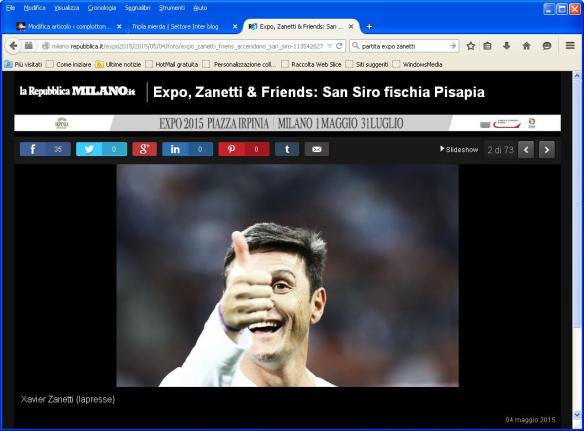Open File menu
This screenshot has height=431, width=584.
tap(10, 8)
